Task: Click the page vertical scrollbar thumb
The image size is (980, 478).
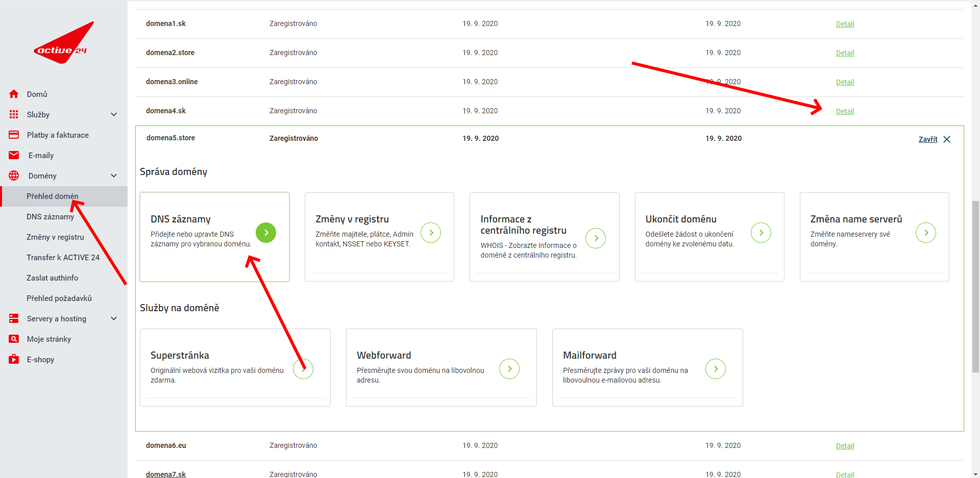Action: tap(975, 286)
